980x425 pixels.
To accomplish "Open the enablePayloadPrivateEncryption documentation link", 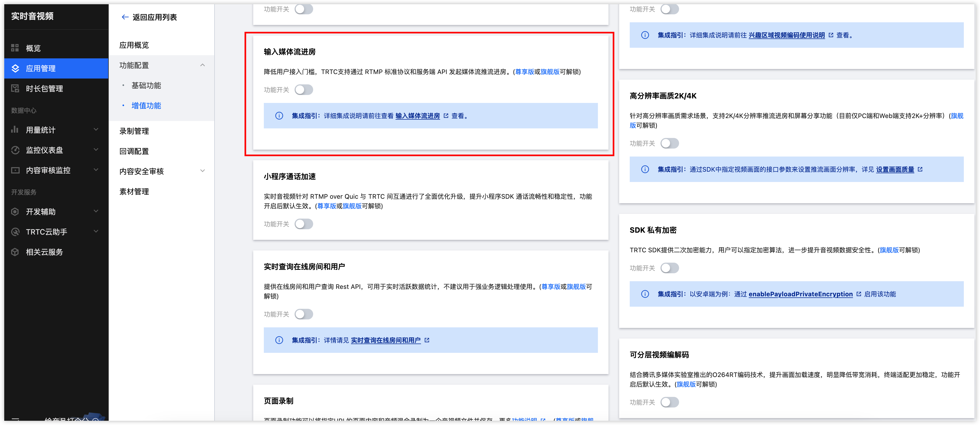I will coord(800,294).
